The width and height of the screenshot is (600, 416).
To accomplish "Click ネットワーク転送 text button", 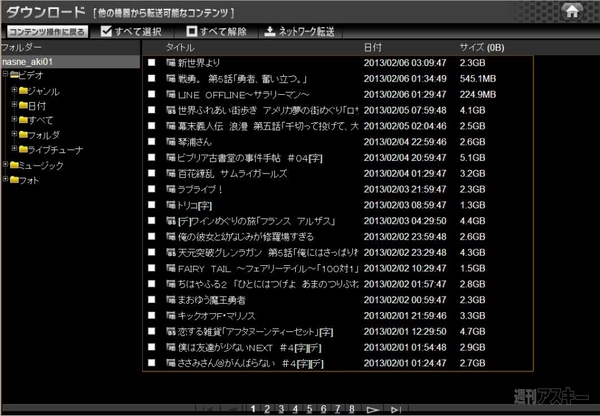I will coord(307,32).
